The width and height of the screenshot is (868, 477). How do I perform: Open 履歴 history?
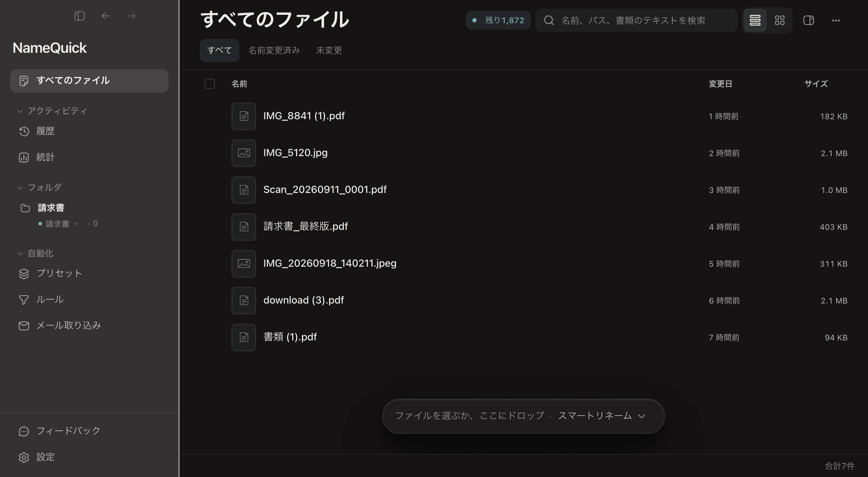tap(45, 131)
